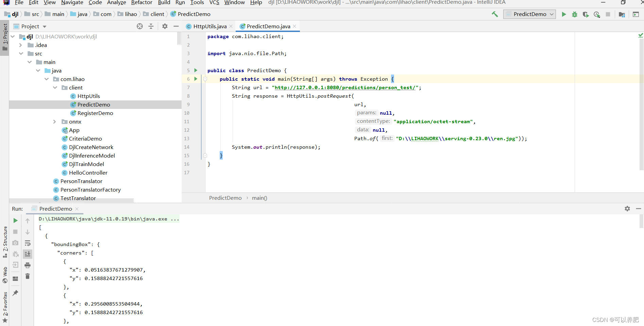Image resolution: width=644 pixels, height=326 pixels.
Task: Click the client breadcrumb in navigation bar
Action: click(x=154, y=14)
